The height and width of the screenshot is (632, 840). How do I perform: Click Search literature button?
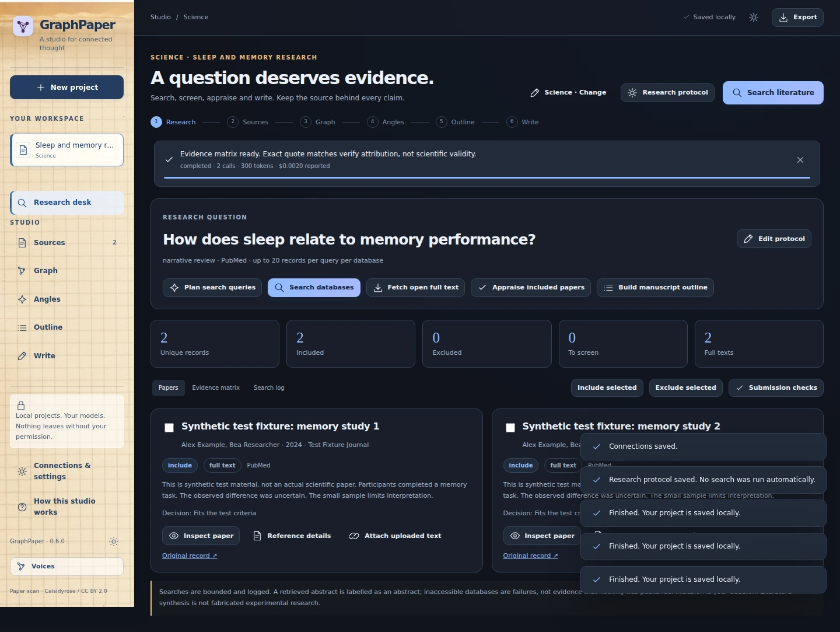coord(773,93)
